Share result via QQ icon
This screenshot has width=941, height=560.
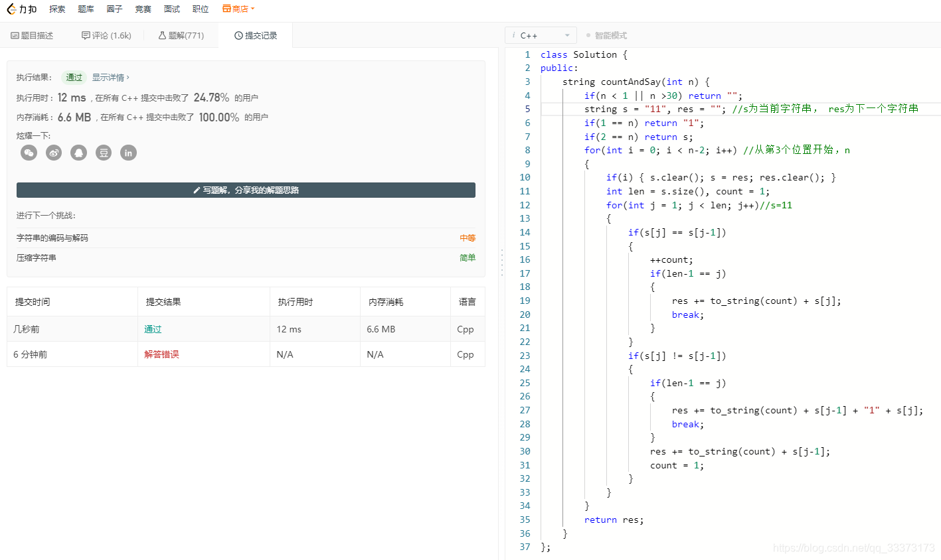[78, 153]
